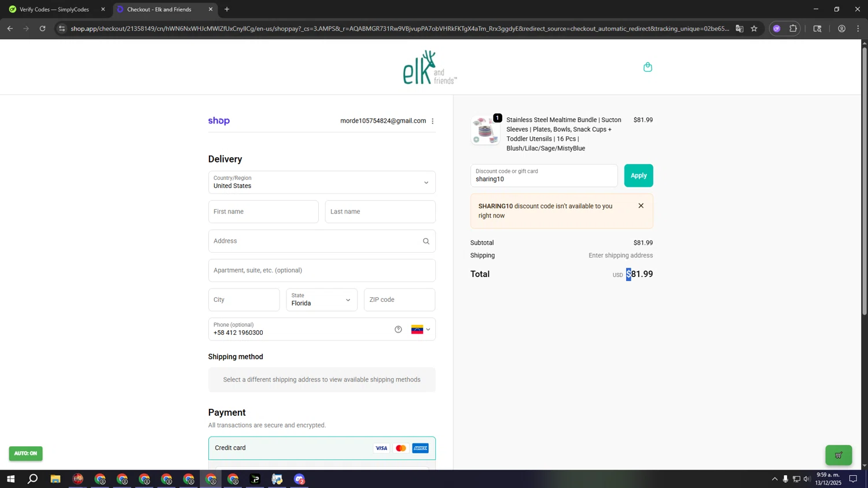Toggle the AUTO: ON badge
868x488 pixels.
point(25,453)
